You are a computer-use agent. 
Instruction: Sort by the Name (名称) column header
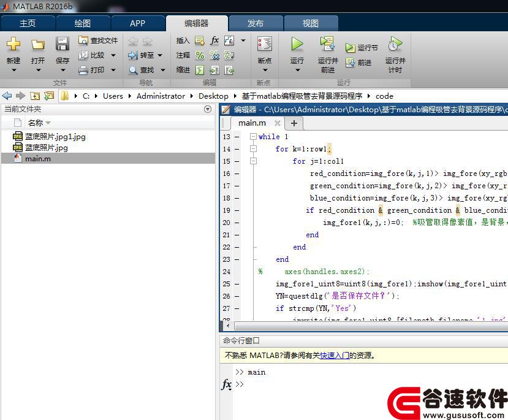point(36,123)
